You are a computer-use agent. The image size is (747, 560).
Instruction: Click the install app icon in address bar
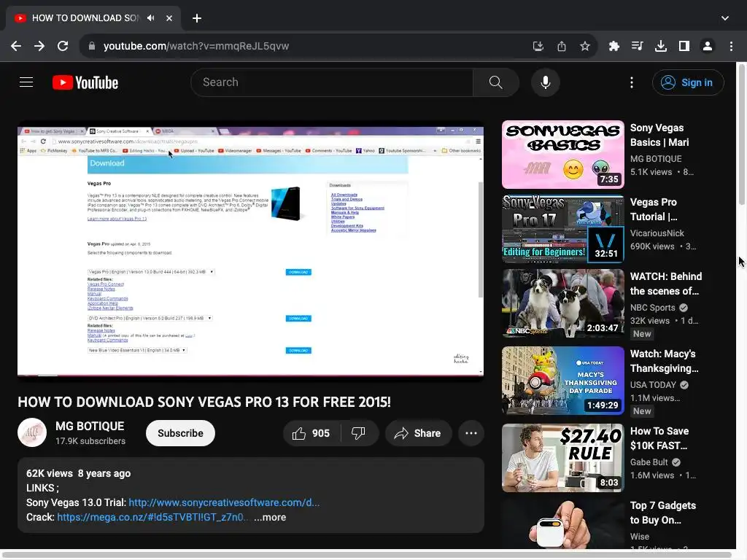(x=538, y=46)
